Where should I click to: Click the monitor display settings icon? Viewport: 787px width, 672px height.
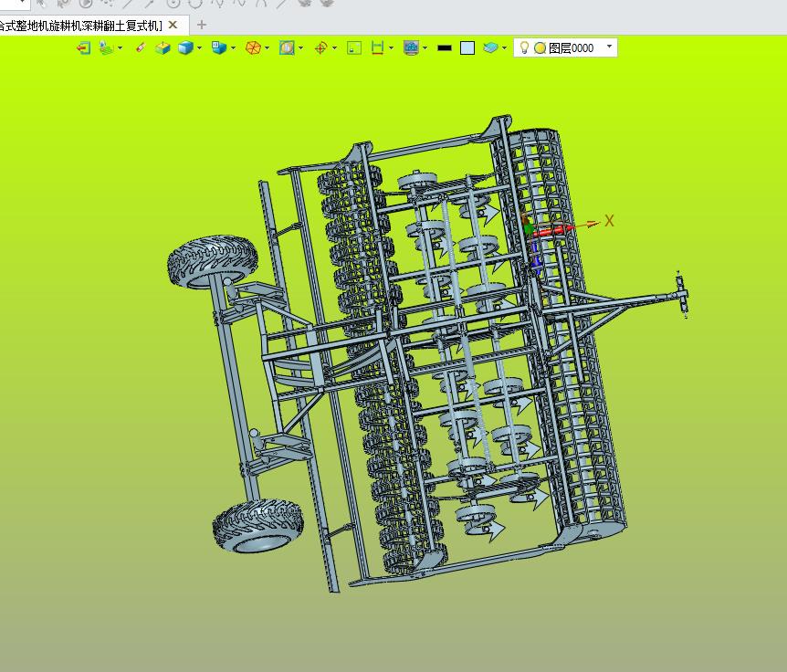click(411, 48)
